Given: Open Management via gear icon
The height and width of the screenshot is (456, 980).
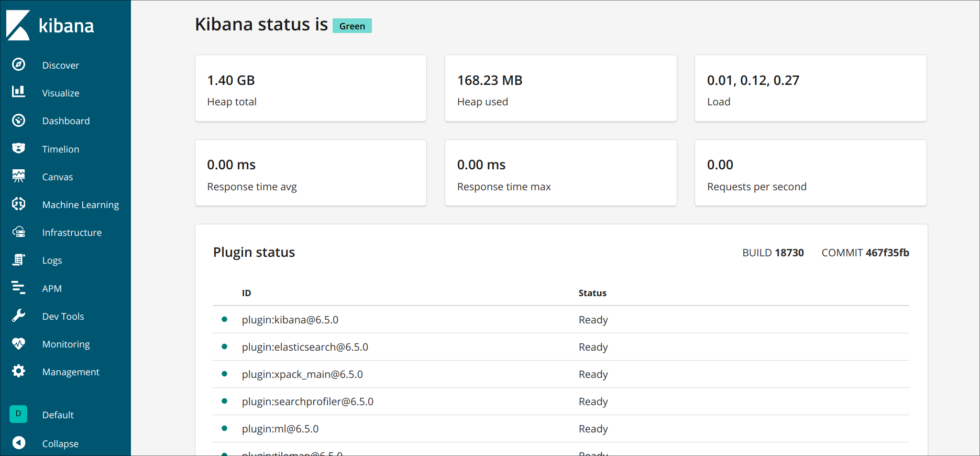Looking at the screenshot, I should click(19, 372).
